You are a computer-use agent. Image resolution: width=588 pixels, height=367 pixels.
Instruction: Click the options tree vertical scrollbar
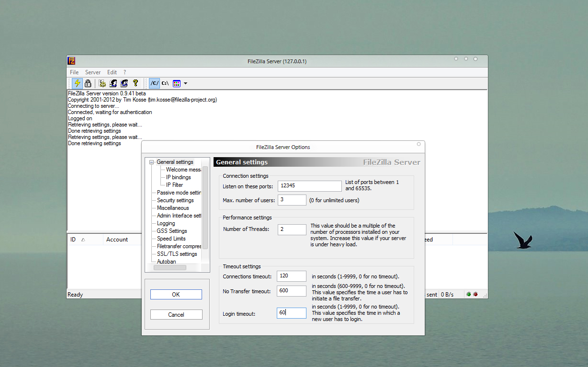(205, 208)
